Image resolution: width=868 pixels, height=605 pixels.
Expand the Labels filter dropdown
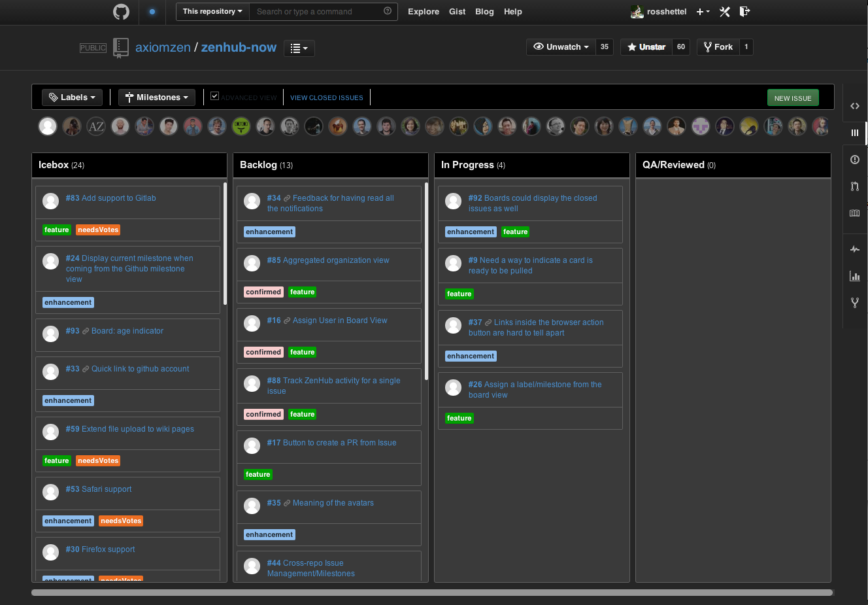click(73, 97)
